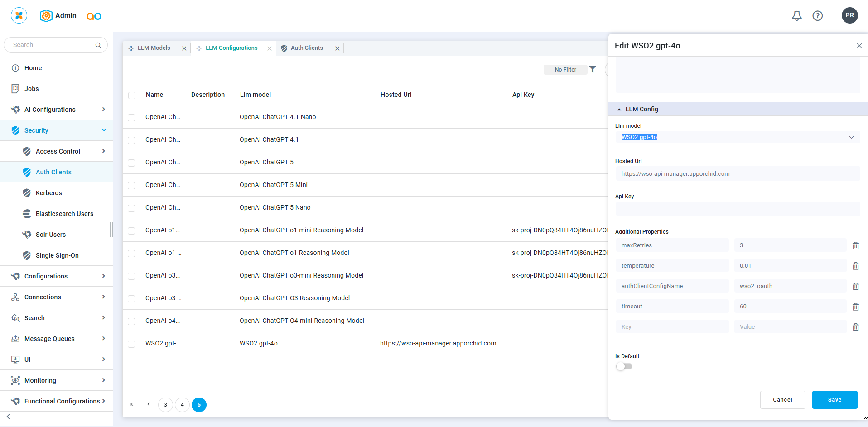This screenshot has height=427, width=868.
Task: Open the Llm model dropdown
Action: 737,137
